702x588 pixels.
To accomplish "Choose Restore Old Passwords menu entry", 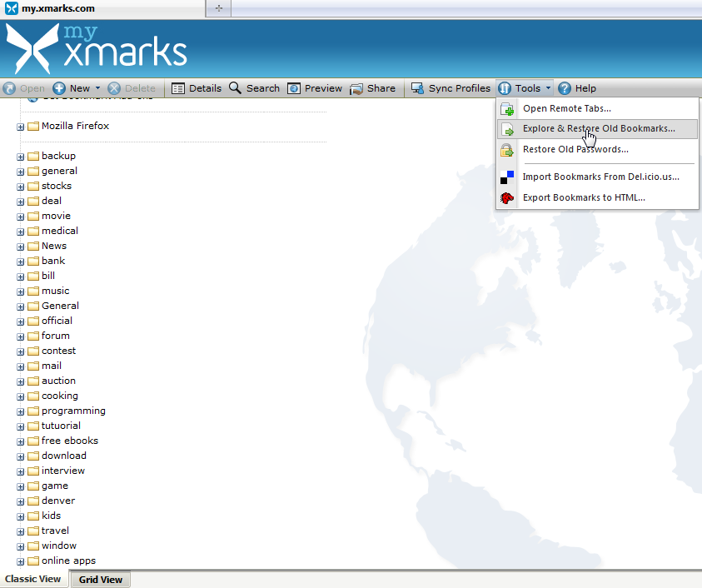I will point(597,150).
